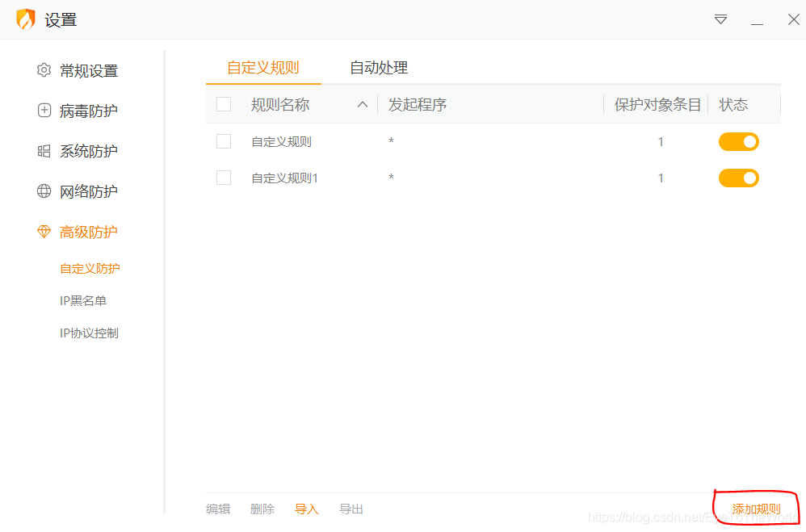Tick the checkbox beside 自定义规则1

224,178
